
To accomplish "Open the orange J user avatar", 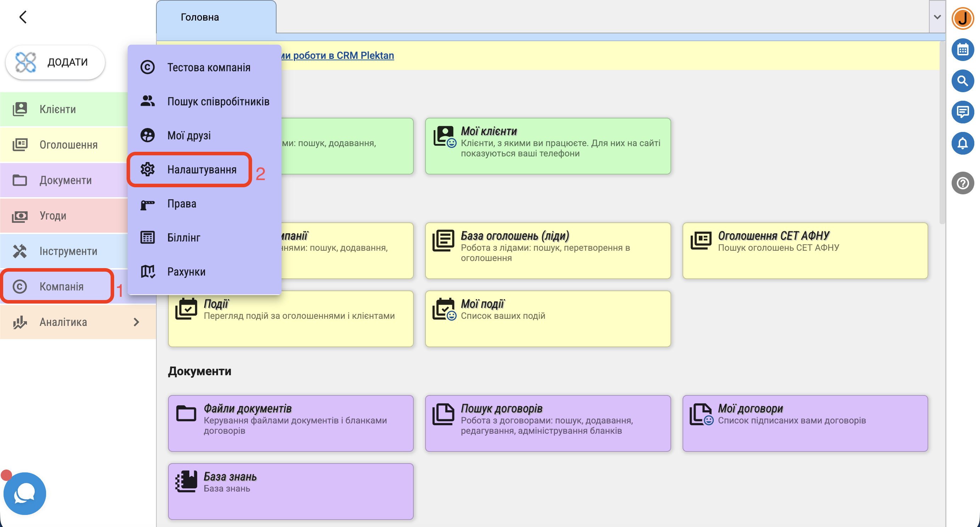I will [963, 18].
